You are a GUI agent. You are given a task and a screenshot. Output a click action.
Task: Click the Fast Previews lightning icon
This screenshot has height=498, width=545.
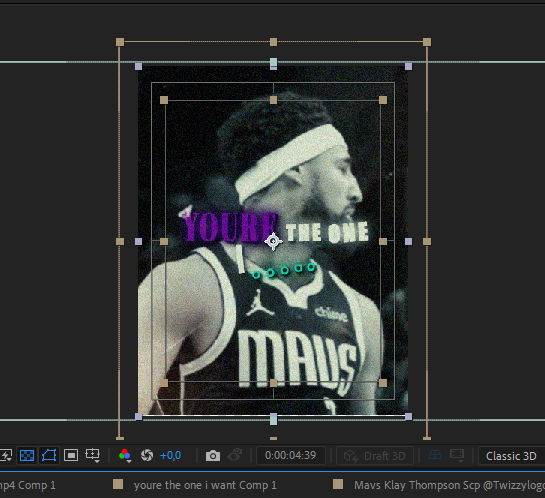(6, 455)
